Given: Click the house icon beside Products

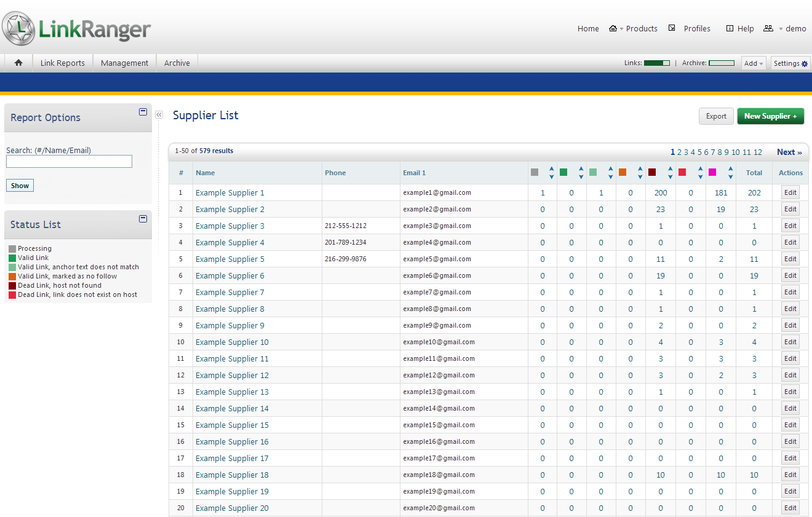Looking at the screenshot, I should point(613,28).
